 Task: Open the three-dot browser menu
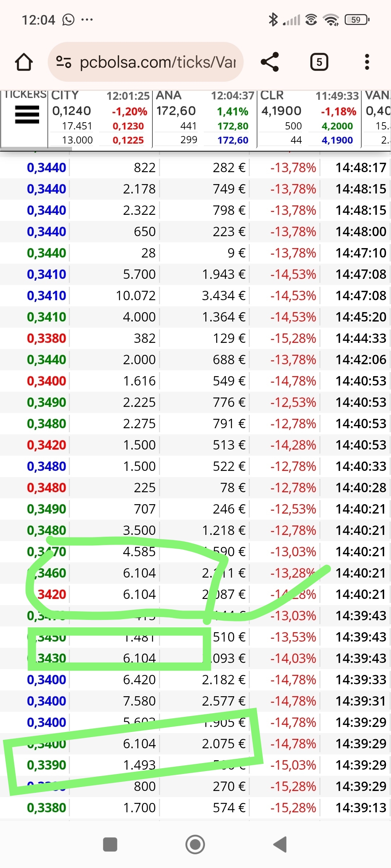(x=367, y=62)
